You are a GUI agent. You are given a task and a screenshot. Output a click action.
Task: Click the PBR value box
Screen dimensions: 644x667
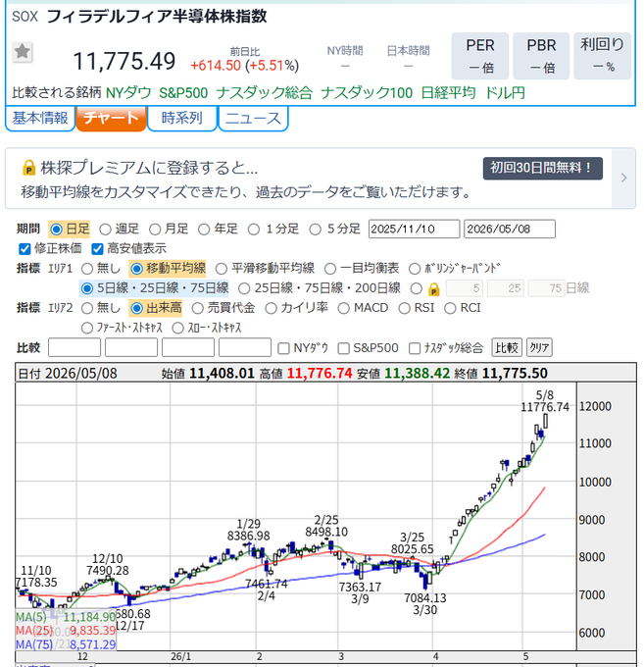pyautogui.click(x=541, y=56)
